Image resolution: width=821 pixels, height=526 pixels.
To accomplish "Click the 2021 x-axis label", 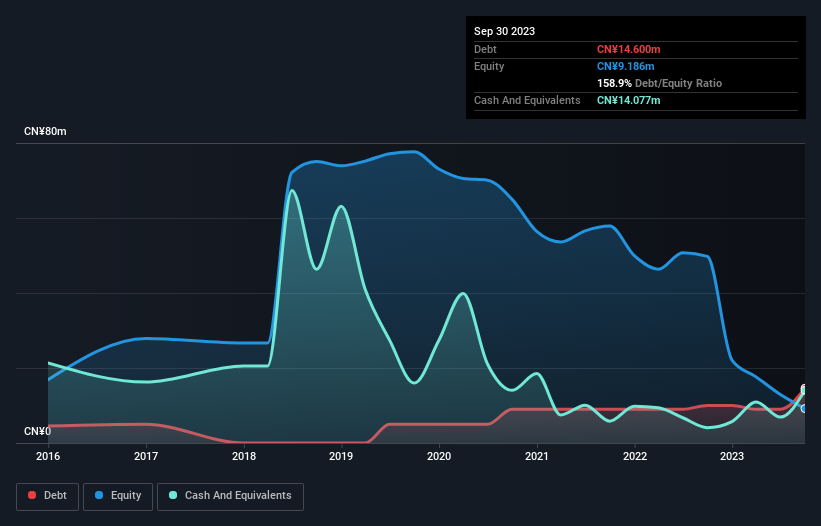I will point(537,456).
